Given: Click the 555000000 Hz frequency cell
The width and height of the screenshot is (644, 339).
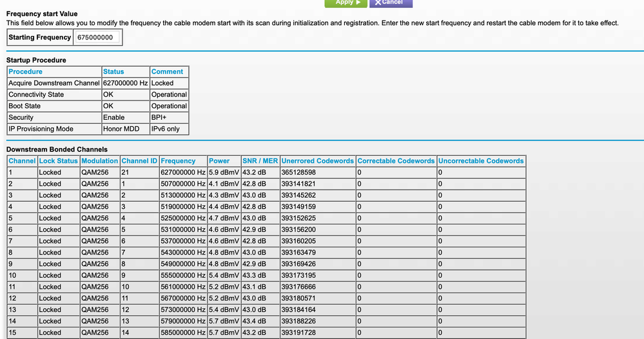Looking at the screenshot, I should coord(183,276).
